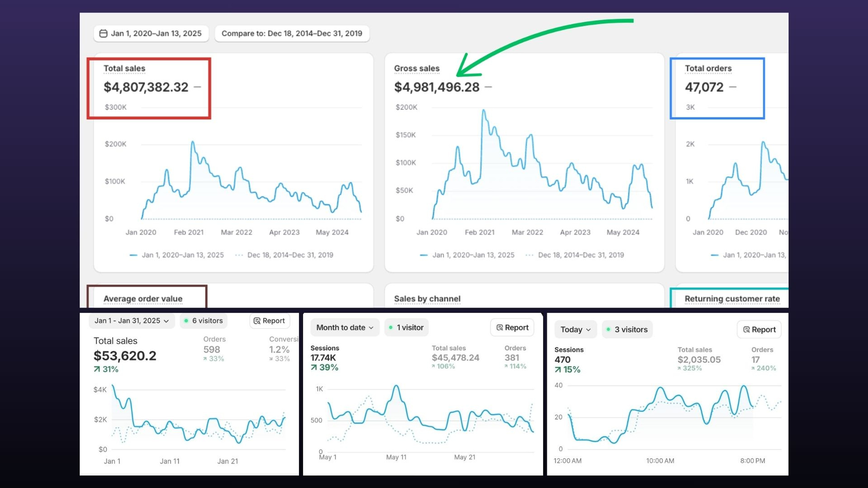Click the 47,072 total orders value
868x488 pixels.
(704, 87)
